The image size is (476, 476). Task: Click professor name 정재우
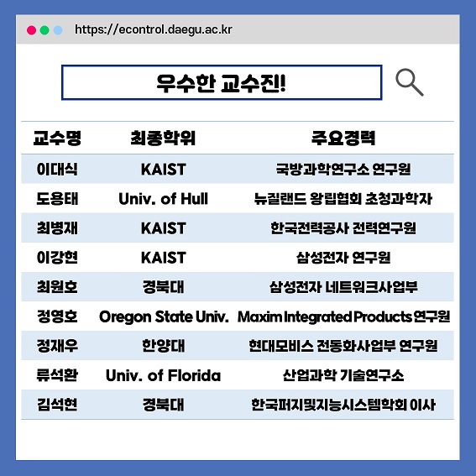[57, 346]
